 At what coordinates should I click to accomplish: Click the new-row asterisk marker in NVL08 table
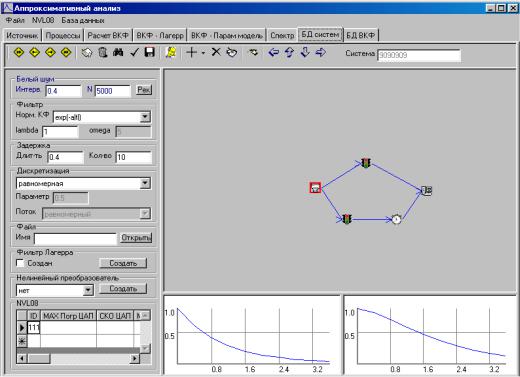[x=22, y=341]
